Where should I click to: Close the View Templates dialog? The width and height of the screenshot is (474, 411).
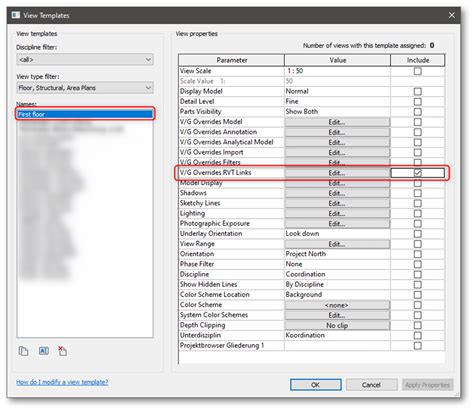point(452,15)
